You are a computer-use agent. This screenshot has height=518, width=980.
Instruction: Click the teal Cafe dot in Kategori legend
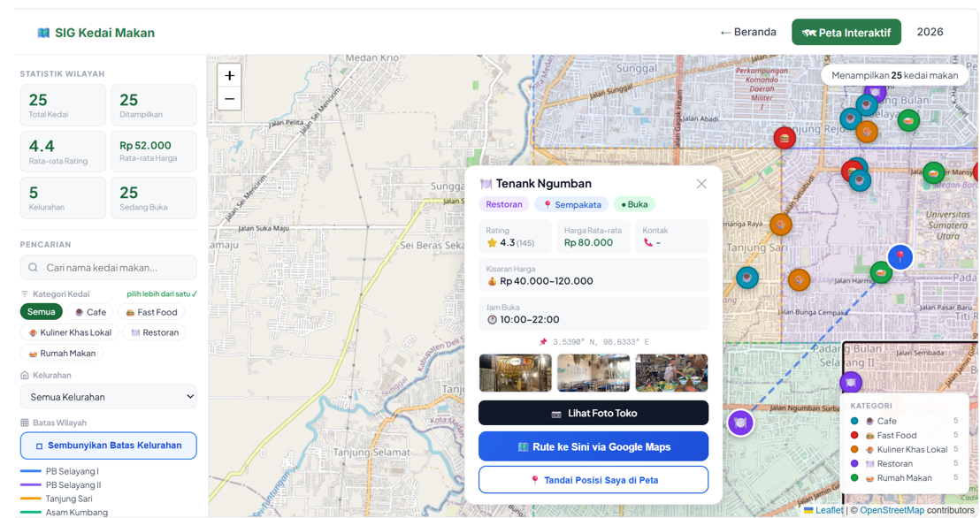[854, 421]
